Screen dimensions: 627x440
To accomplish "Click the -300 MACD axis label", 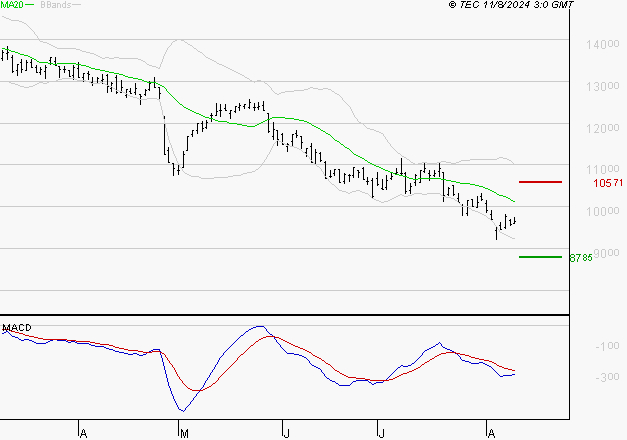I will [607, 377].
